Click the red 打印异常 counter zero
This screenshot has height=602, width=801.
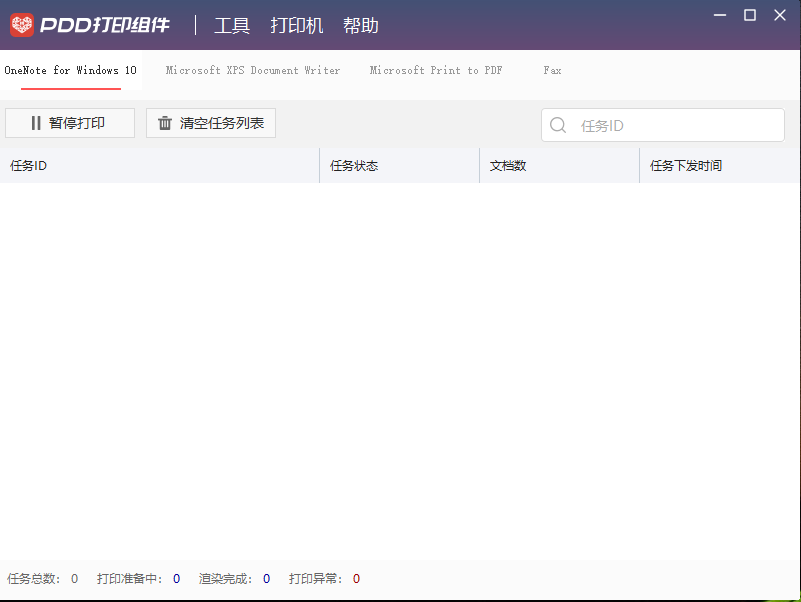click(356, 578)
